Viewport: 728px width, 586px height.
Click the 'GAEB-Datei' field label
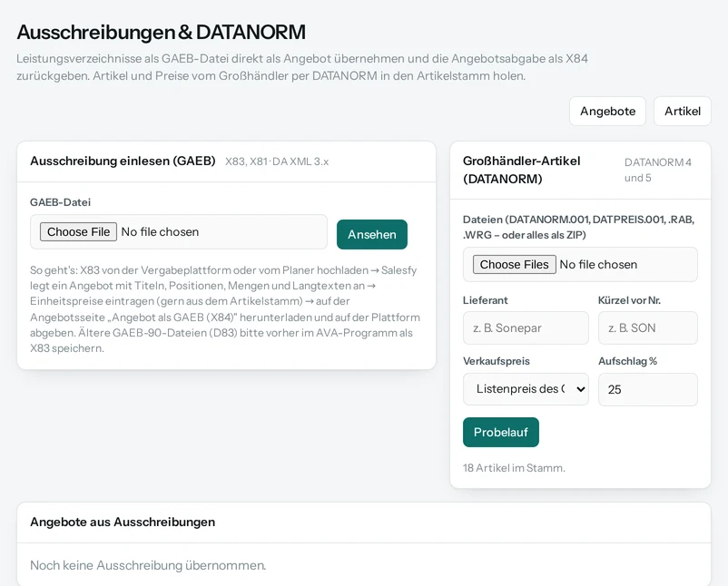pyautogui.click(x=60, y=202)
